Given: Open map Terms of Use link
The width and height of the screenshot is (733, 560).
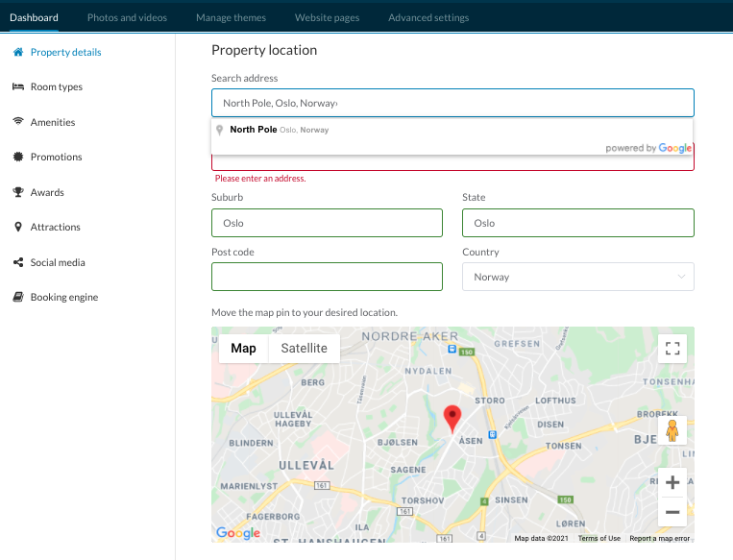Looking at the screenshot, I should (599, 538).
